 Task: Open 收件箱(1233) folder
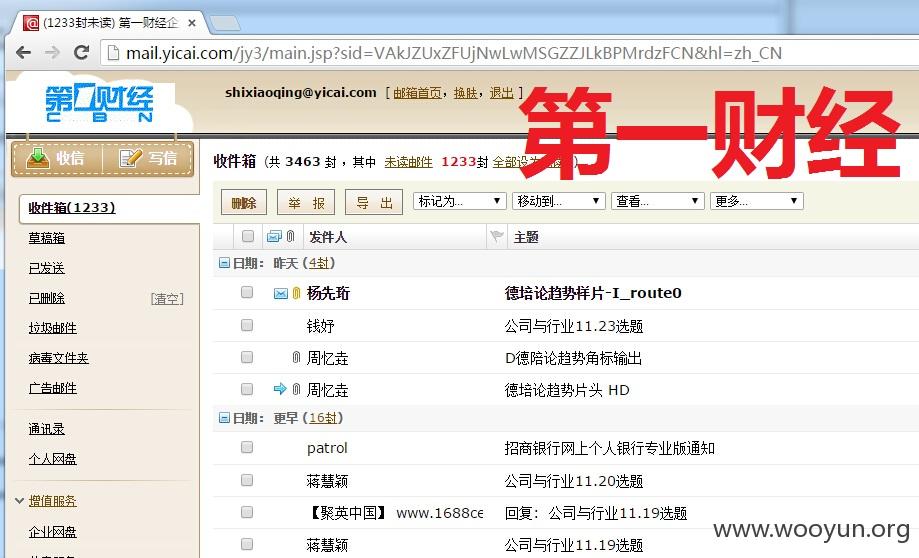click(x=72, y=207)
